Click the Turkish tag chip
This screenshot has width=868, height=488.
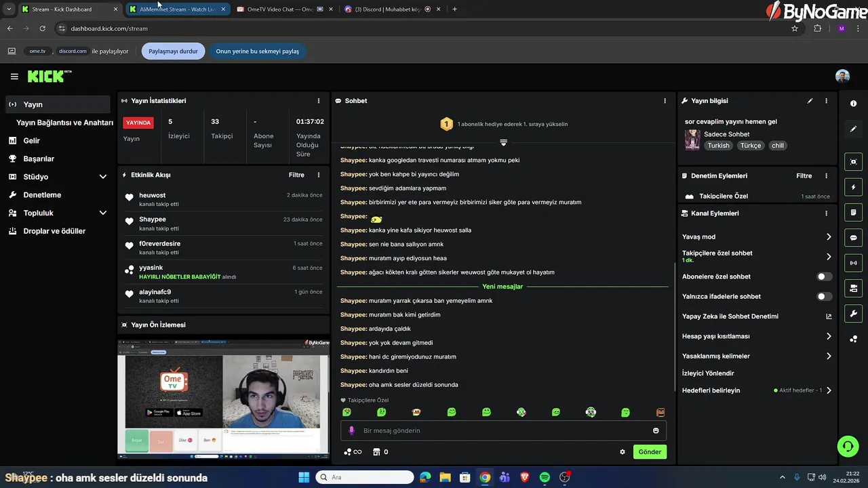coord(718,146)
